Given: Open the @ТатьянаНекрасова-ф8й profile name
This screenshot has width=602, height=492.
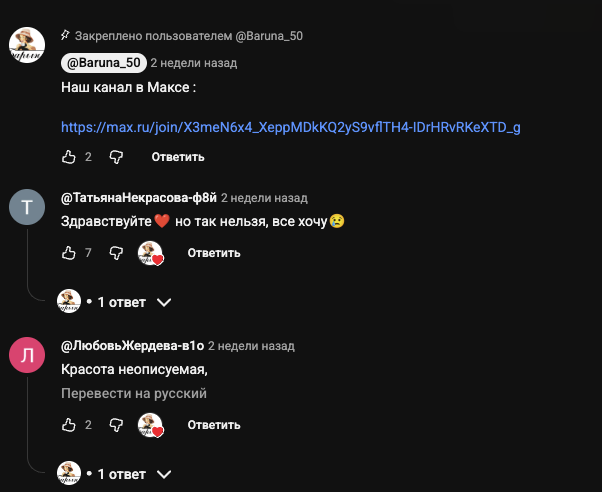Looking at the screenshot, I should [x=139, y=197].
